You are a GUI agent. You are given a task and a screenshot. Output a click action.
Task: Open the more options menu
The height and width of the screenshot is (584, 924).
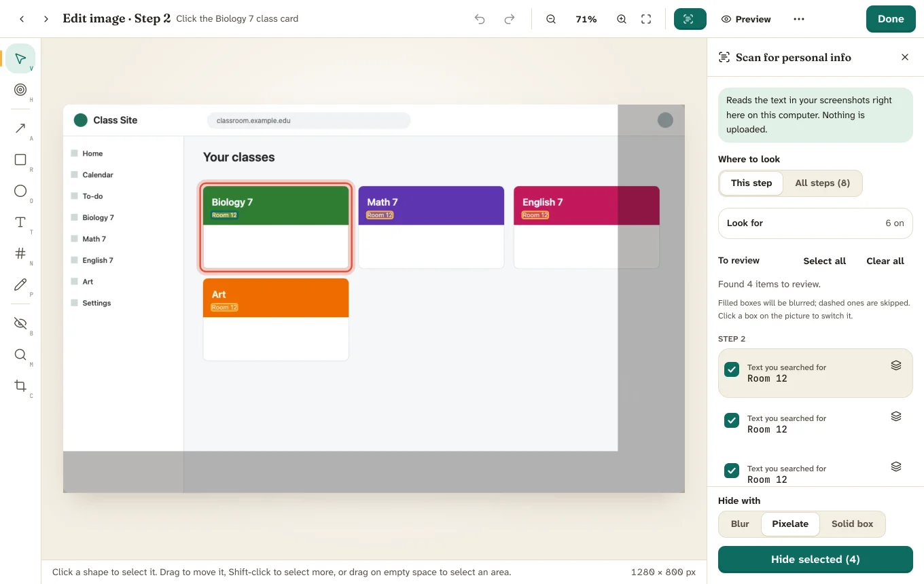click(799, 19)
